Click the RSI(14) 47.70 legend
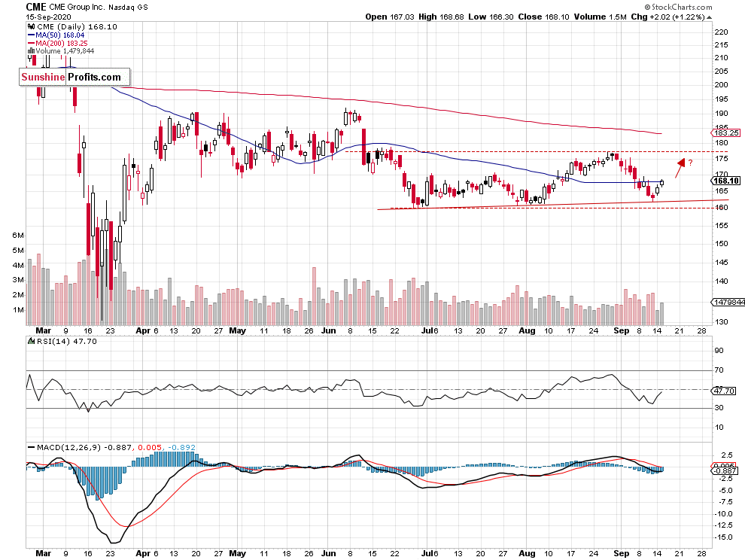This screenshot has height=560, width=745. 66,341
